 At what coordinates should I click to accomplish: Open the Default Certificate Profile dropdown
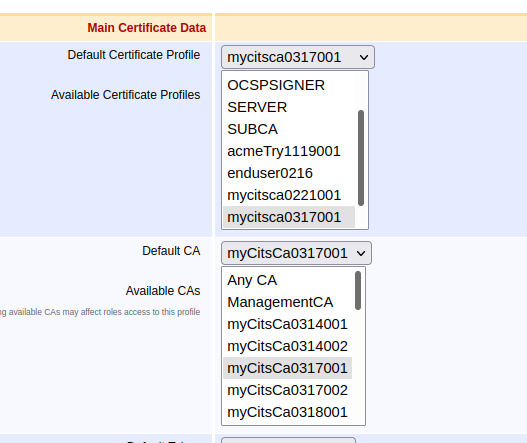click(298, 57)
